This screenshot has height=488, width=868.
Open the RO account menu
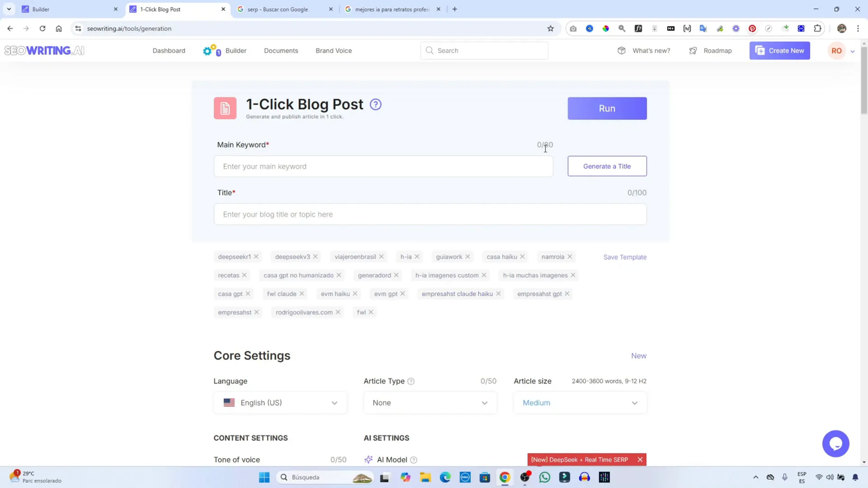[841, 51]
